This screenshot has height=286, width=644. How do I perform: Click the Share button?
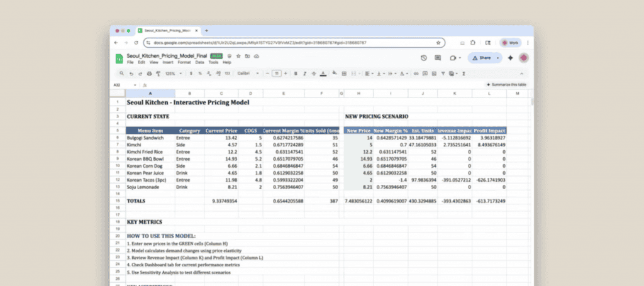click(x=482, y=58)
